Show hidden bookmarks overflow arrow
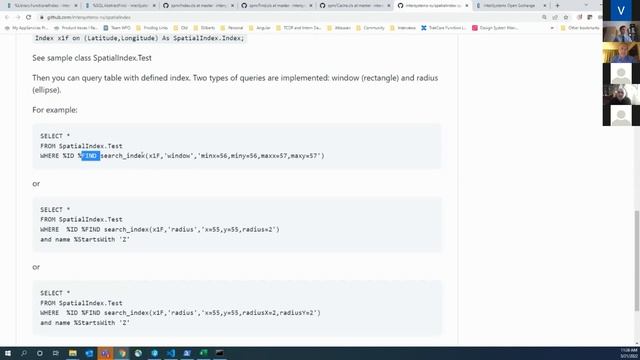This screenshot has height=360, width=640. (552, 28)
